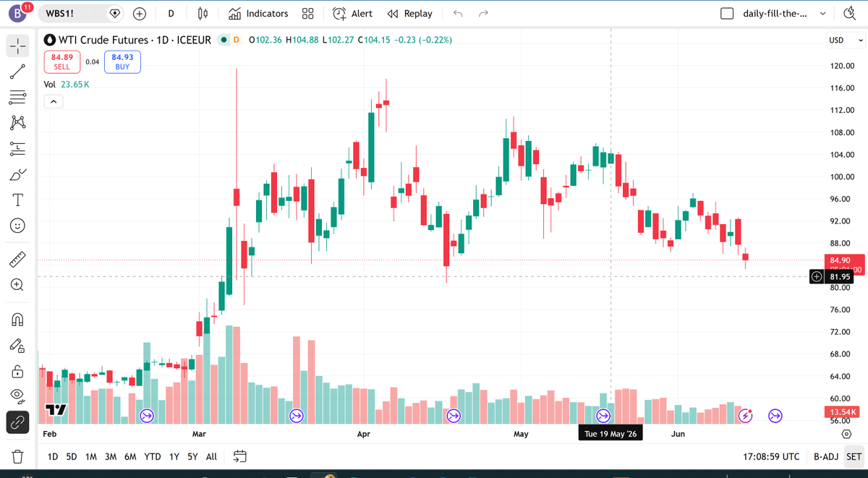This screenshot has width=868, height=478.
Task: Select the 6M date range
Action: tap(130, 456)
